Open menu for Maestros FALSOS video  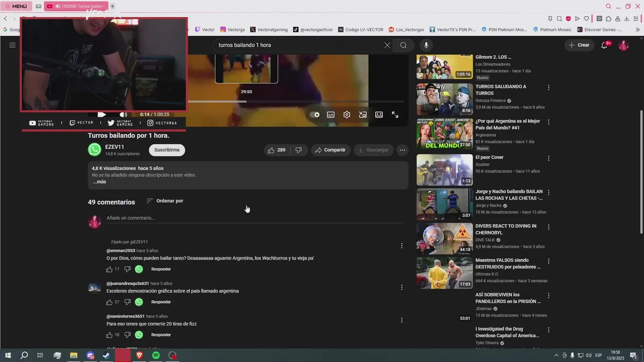549,261
